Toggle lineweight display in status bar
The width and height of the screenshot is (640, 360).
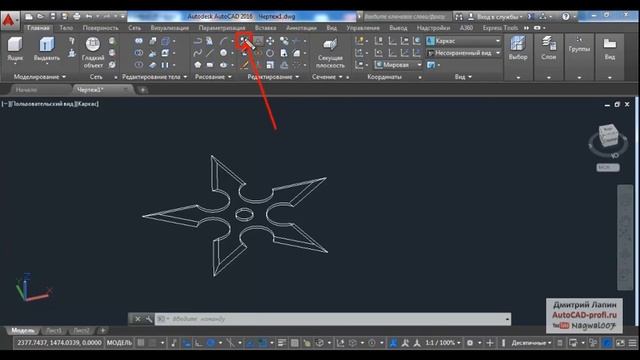(282, 343)
